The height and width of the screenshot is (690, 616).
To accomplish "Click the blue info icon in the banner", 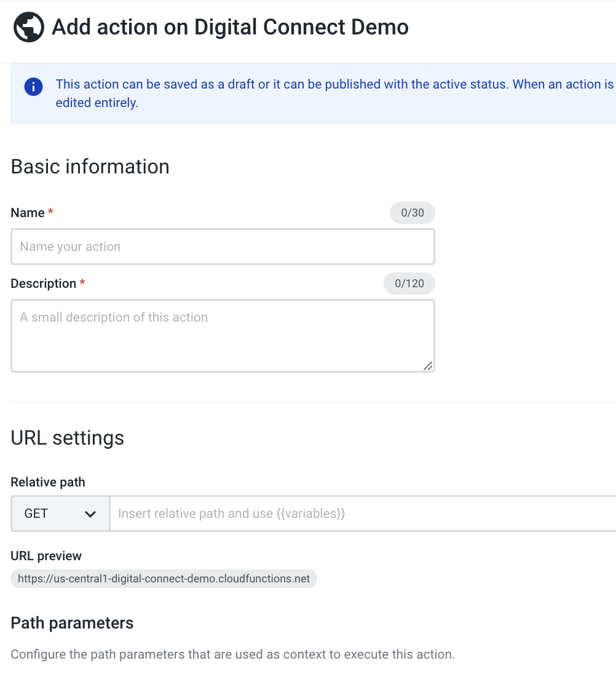I will coord(33,87).
